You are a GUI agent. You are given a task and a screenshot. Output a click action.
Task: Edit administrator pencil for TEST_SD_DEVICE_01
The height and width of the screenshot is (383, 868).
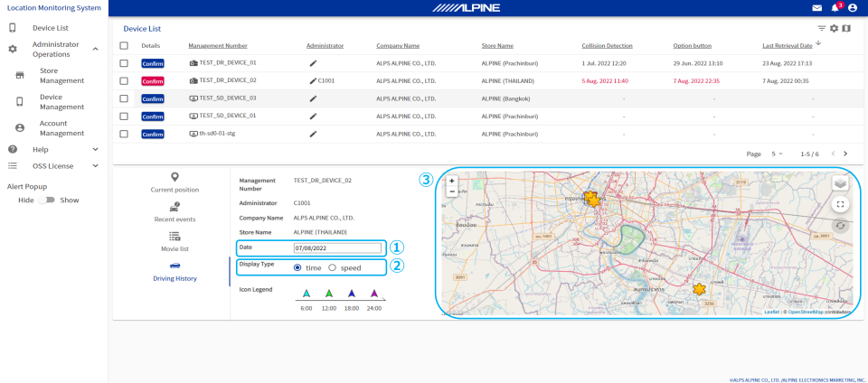tap(313, 116)
